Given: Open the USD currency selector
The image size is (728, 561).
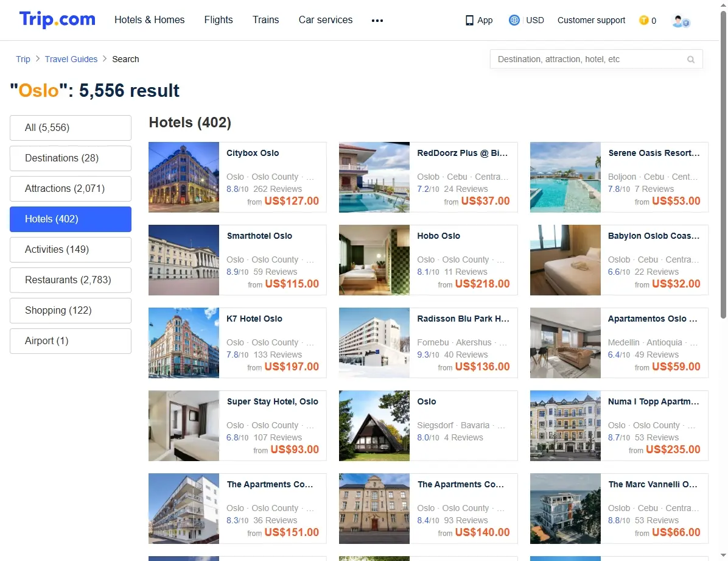Looking at the screenshot, I should pyautogui.click(x=535, y=20).
